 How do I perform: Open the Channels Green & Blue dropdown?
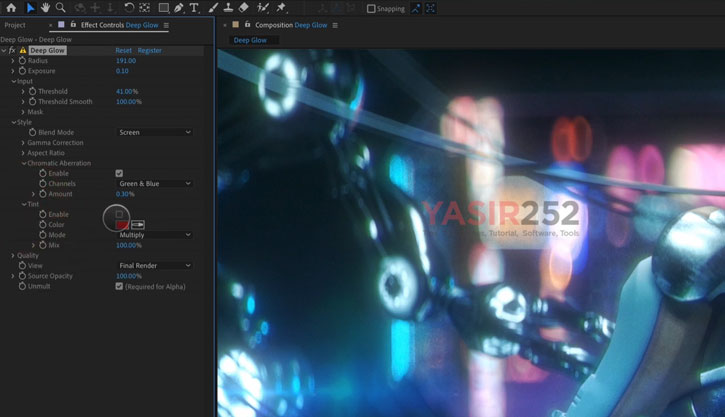click(154, 184)
